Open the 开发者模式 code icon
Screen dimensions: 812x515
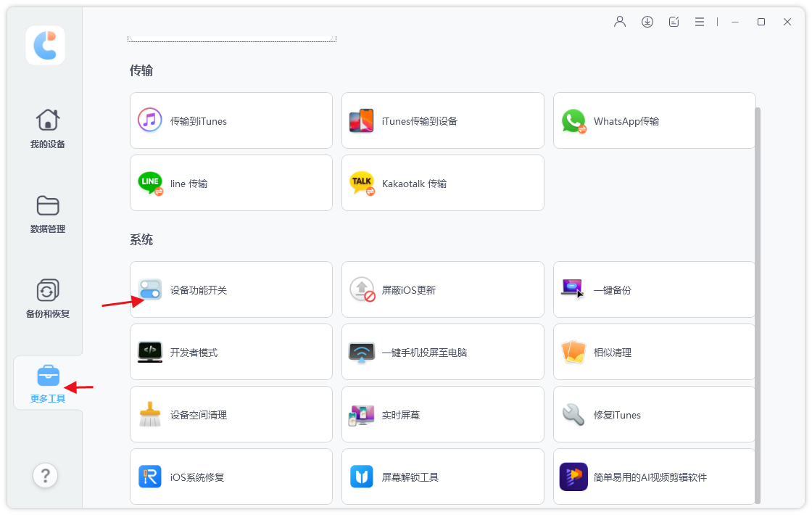point(150,353)
